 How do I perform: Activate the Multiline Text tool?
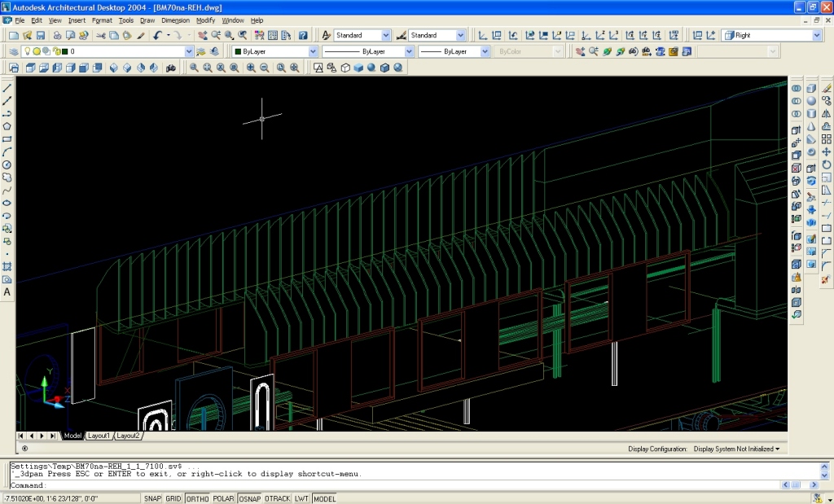[x=7, y=292]
